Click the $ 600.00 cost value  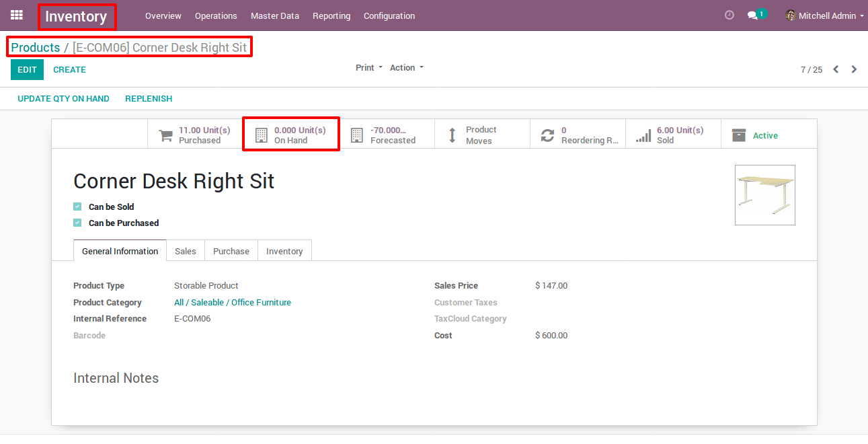[551, 335]
